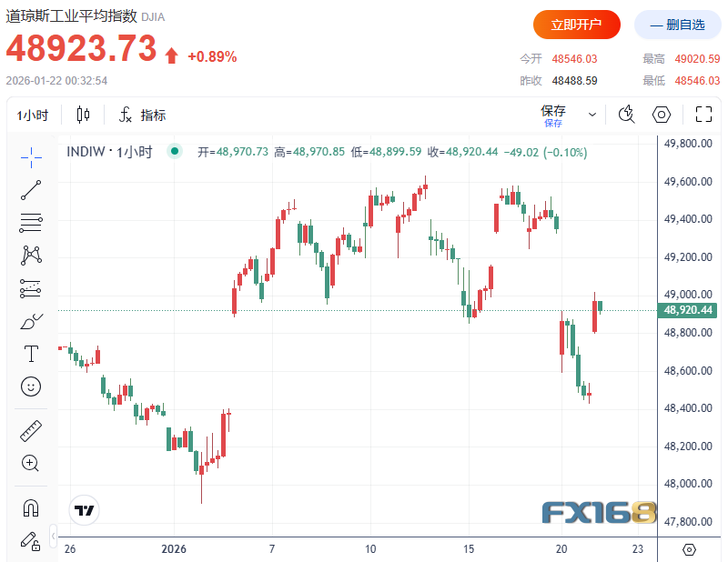
Task: Open the 1小时 time interval dropdown
Action: pos(33,115)
